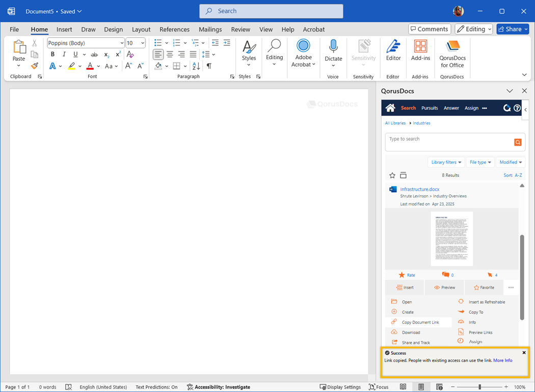Click the Show/Hide paragraph marks icon
This screenshot has height=392, width=535.
209,66
